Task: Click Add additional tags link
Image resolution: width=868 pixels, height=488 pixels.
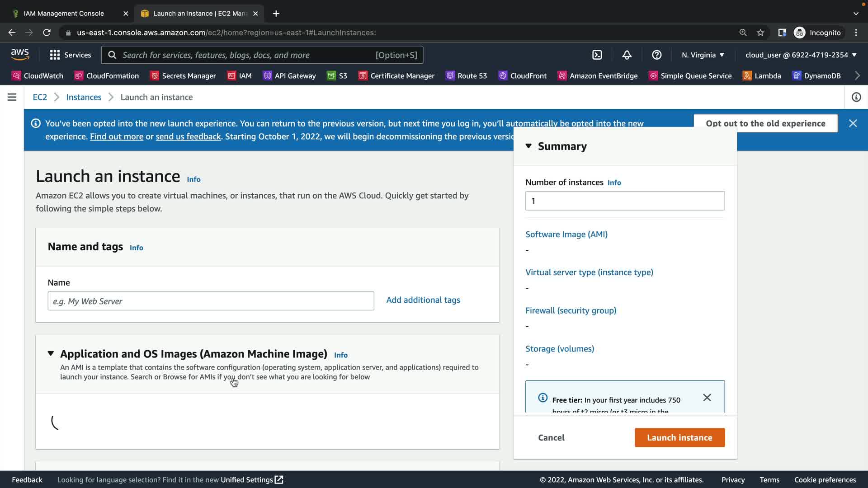Action: (423, 300)
